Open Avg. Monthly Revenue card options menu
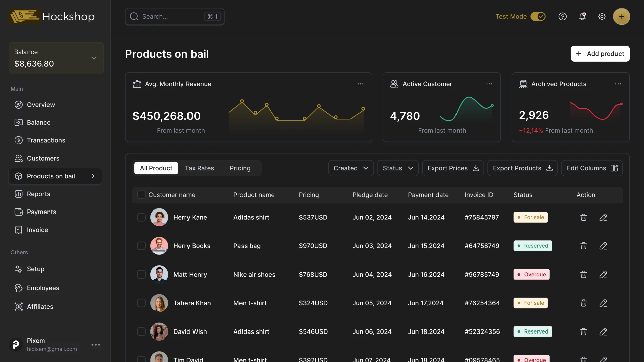 [360, 84]
